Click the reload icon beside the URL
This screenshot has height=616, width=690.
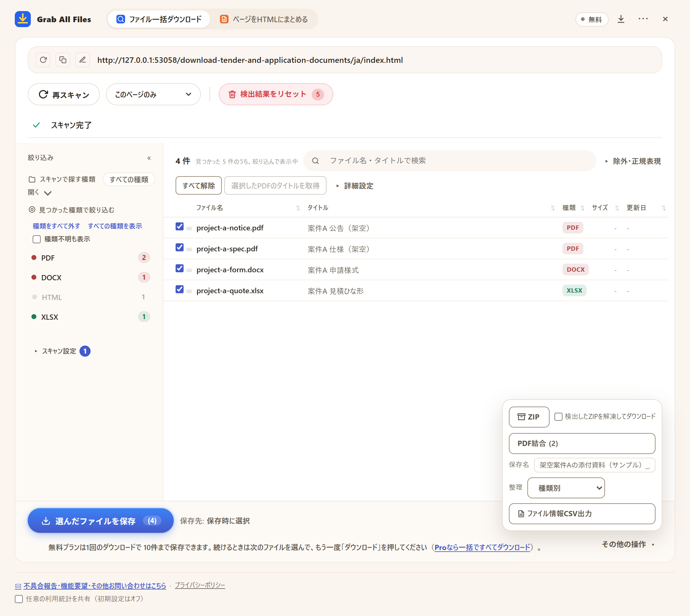pyautogui.click(x=43, y=60)
